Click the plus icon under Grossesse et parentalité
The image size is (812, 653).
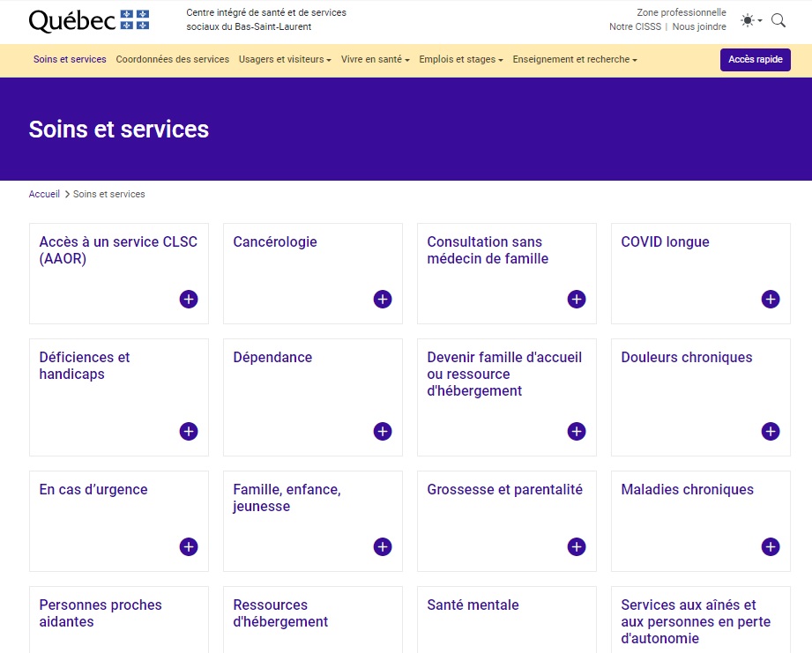pyautogui.click(x=576, y=546)
